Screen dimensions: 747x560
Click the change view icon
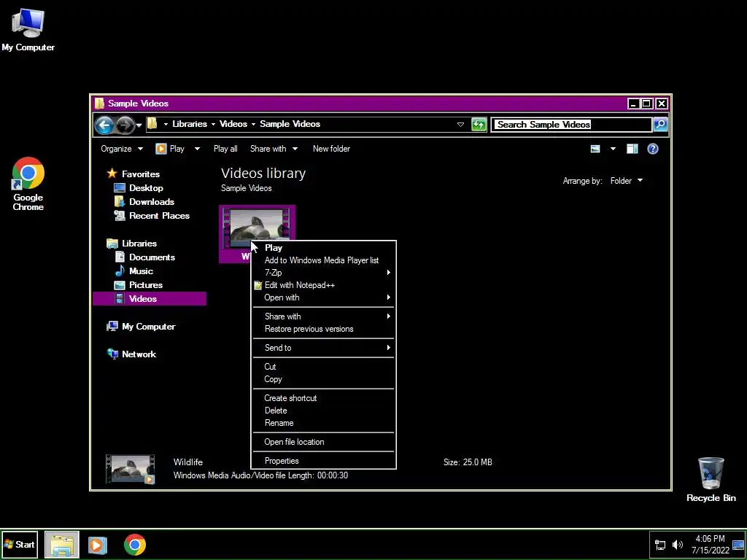coord(595,149)
